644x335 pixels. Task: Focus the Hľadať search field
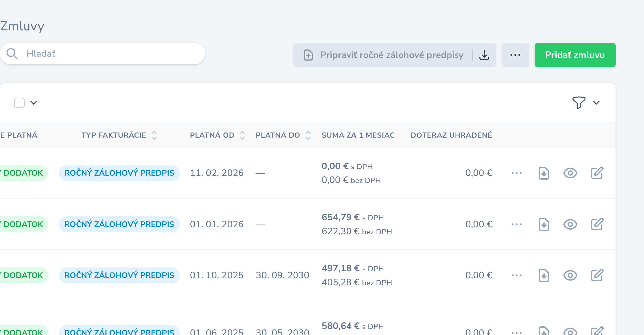pos(103,54)
